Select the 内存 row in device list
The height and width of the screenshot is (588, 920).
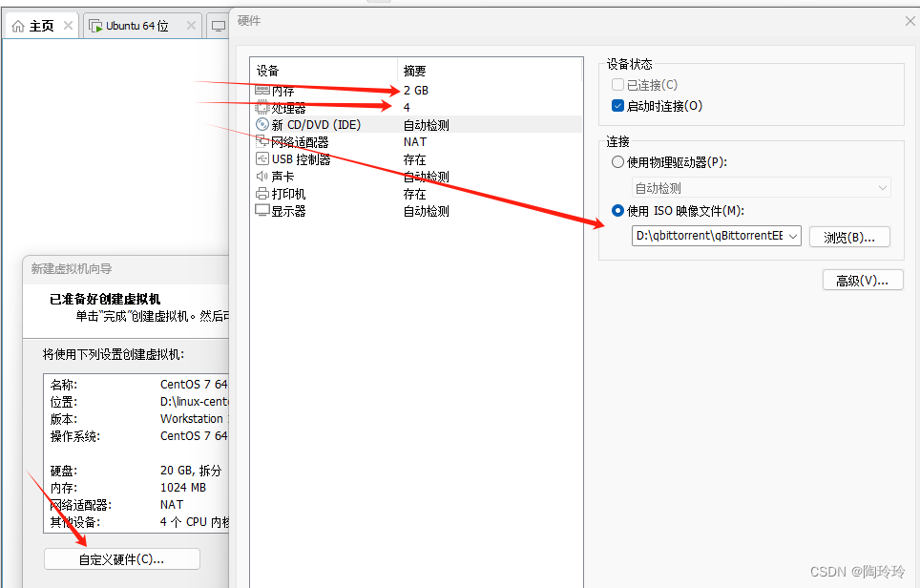tap(416, 91)
